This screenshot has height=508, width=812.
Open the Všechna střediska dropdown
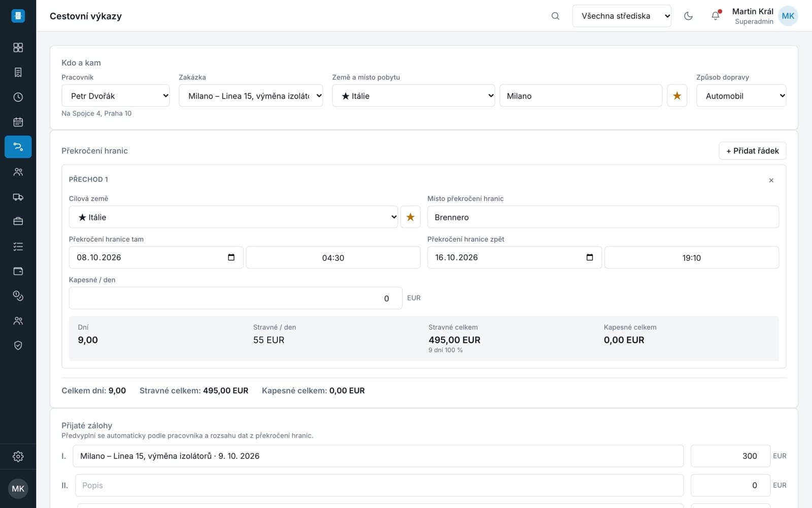coord(622,16)
